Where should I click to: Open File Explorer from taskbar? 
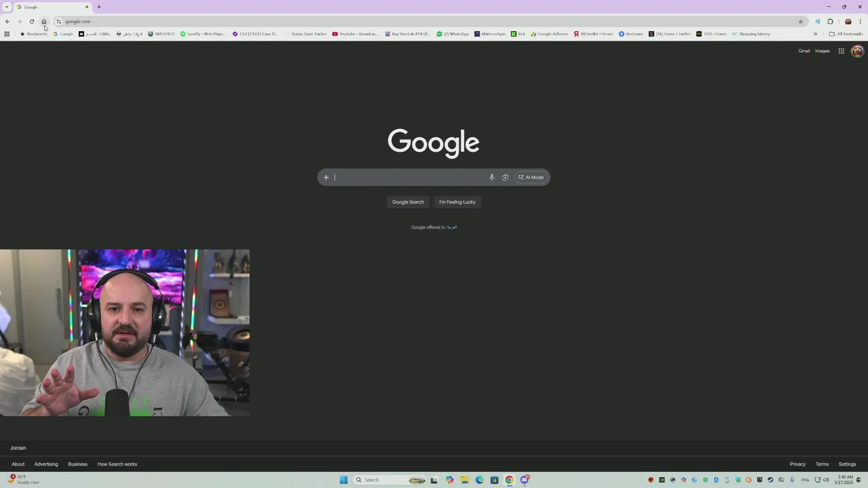(x=465, y=480)
